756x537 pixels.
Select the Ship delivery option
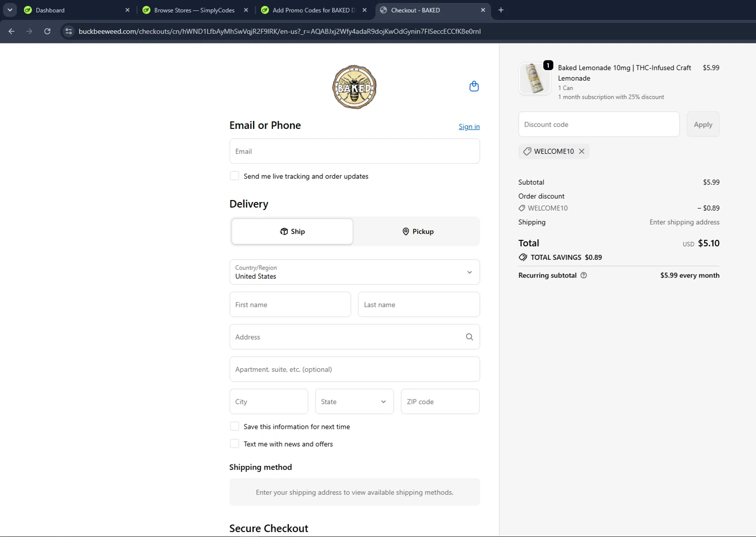tap(292, 231)
